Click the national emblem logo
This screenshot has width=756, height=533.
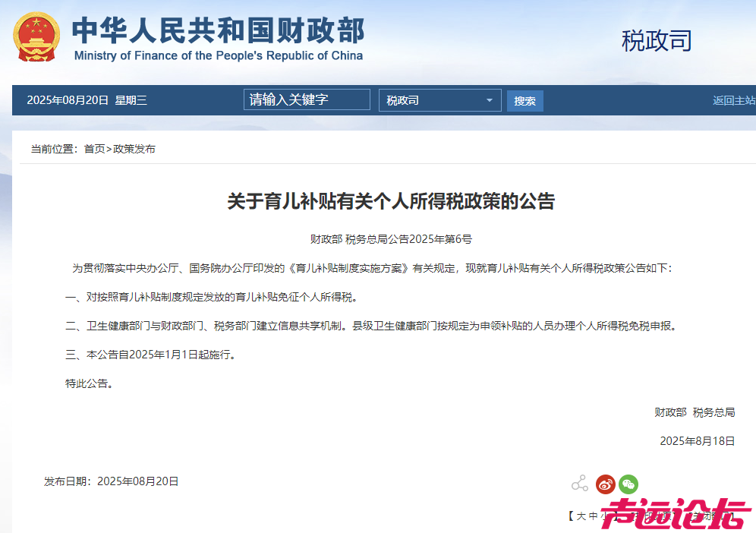click(36, 36)
